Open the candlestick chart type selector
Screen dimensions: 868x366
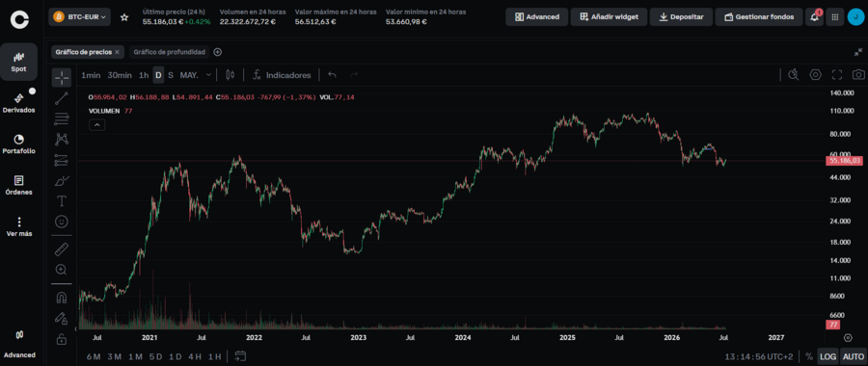(x=231, y=74)
